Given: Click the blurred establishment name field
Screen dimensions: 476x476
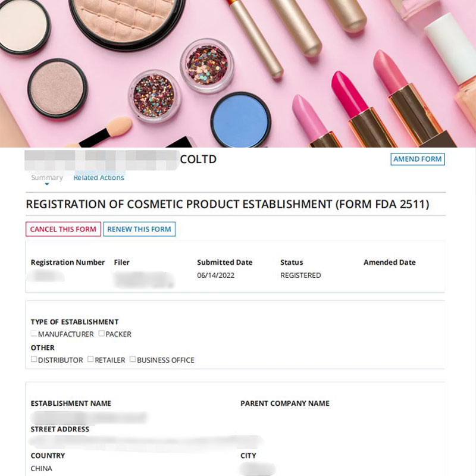Looking at the screenshot, I should point(89,418).
